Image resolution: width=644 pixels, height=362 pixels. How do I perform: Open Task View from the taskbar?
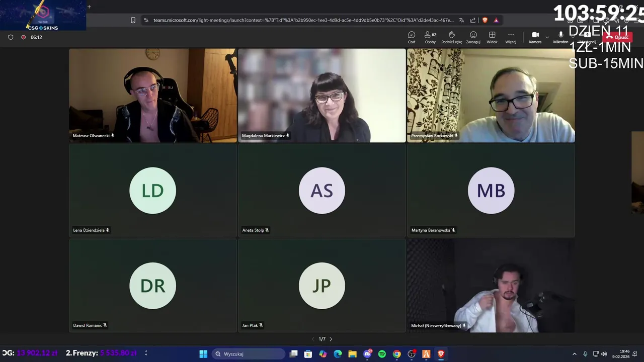click(294, 354)
